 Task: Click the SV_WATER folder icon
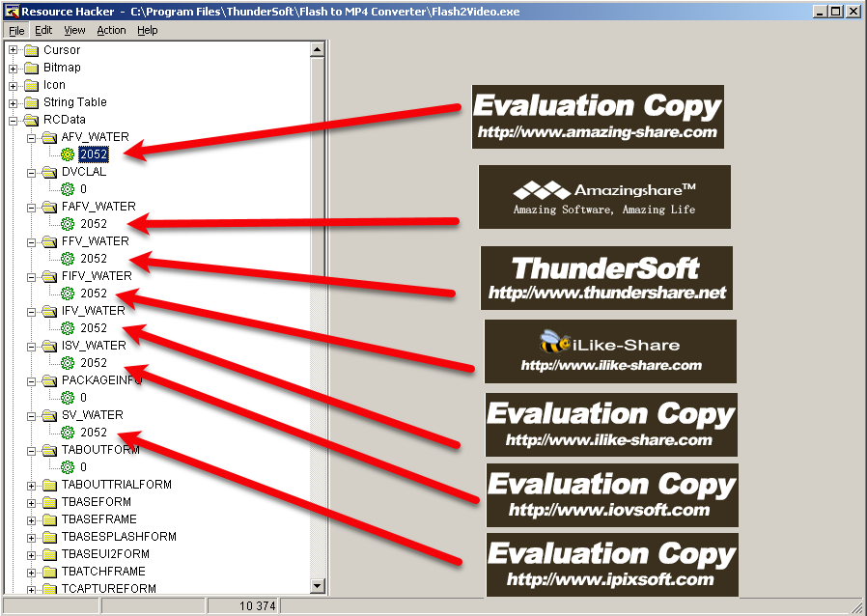(x=50, y=415)
